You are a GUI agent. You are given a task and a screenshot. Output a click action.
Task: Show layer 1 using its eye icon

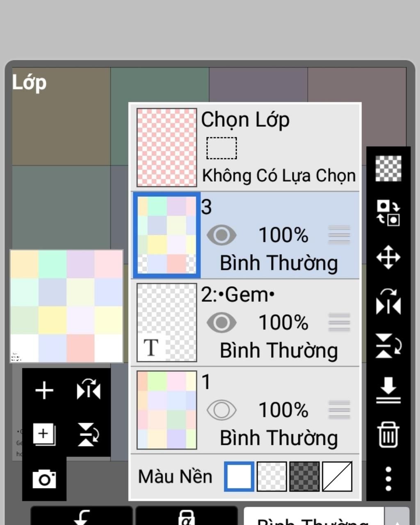coord(221,410)
